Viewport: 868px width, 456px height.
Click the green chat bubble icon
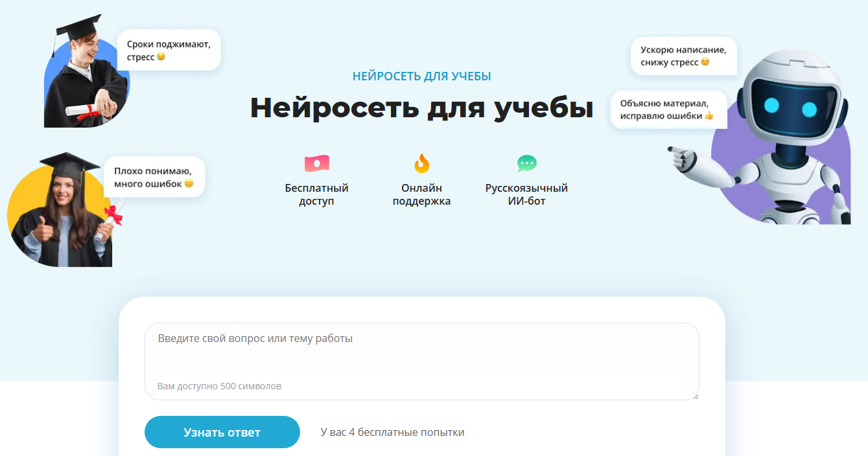coord(526,163)
